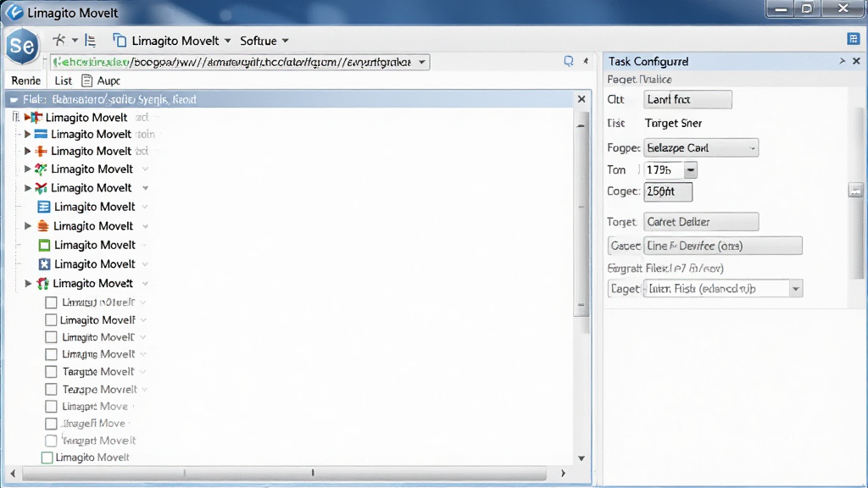
Task: Click the tree layout toolbar icon
Action: (90, 41)
